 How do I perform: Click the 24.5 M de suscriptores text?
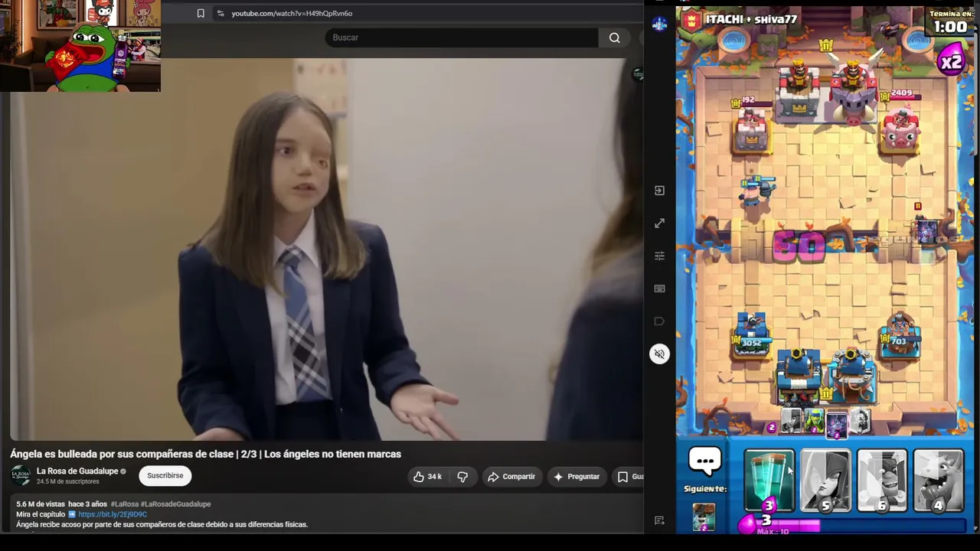(68, 481)
